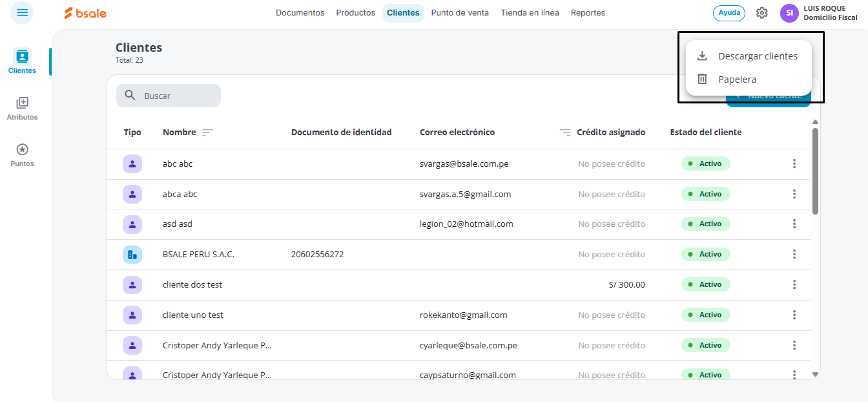Click Activo badge for cliente dos test
Screen dimensions: 868x402
click(x=706, y=284)
